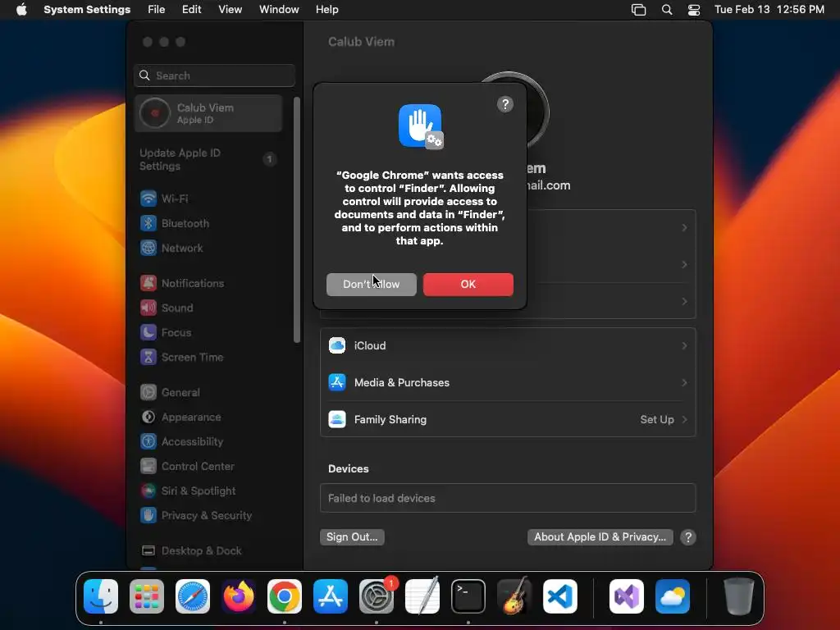Open the Control Center icon
840x630 pixels.
click(148, 466)
